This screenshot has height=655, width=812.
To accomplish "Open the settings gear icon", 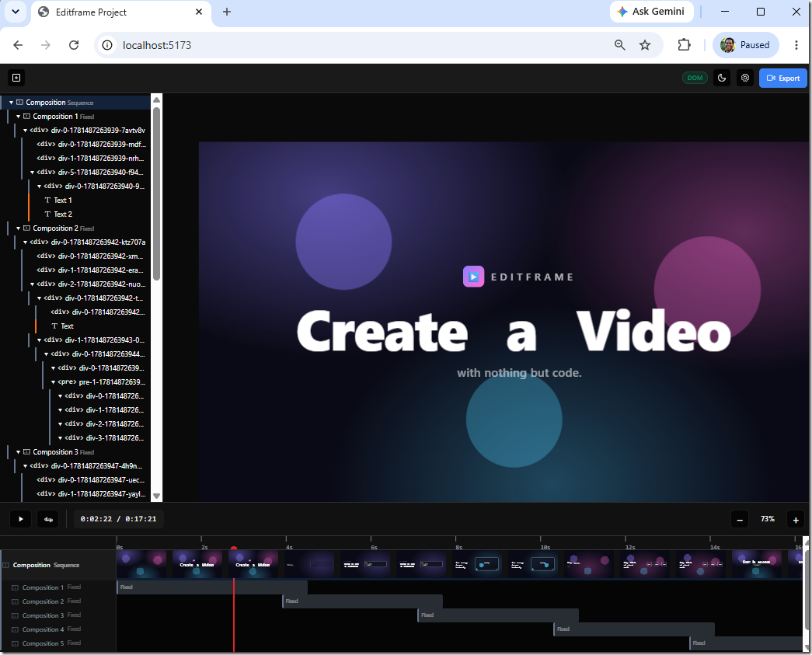I will (744, 78).
